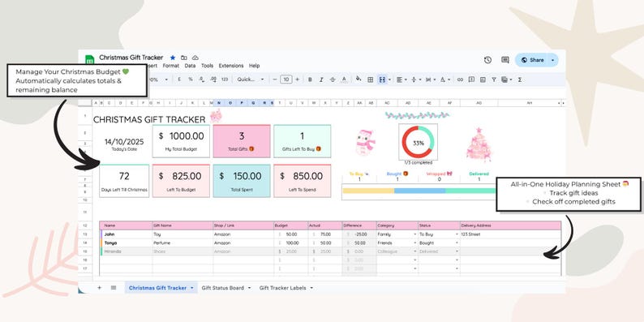
Task: Click the Share button
Action: click(x=532, y=60)
